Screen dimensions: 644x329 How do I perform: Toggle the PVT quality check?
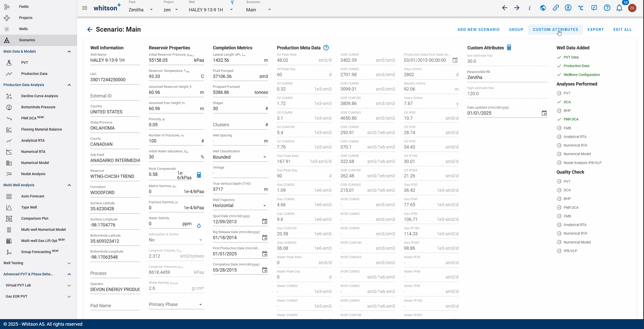click(559, 181)
